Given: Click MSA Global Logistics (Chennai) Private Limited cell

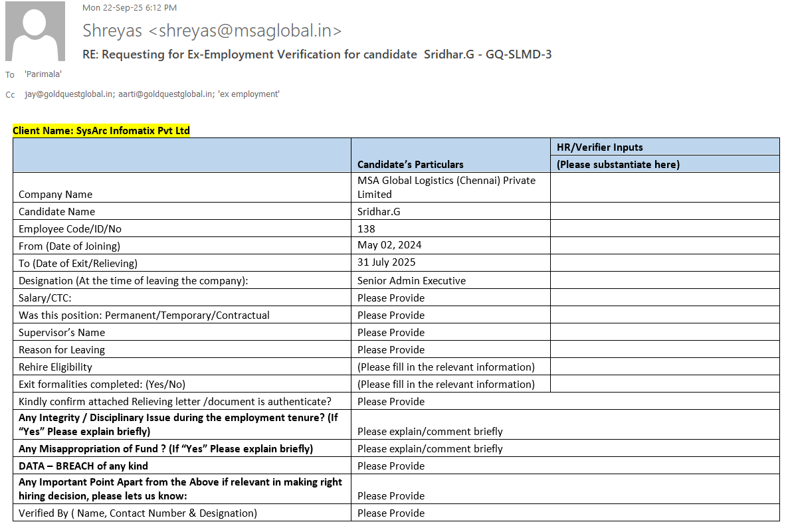Looking at the screenshot, I should pyautogui.click(x=450, y=187).
